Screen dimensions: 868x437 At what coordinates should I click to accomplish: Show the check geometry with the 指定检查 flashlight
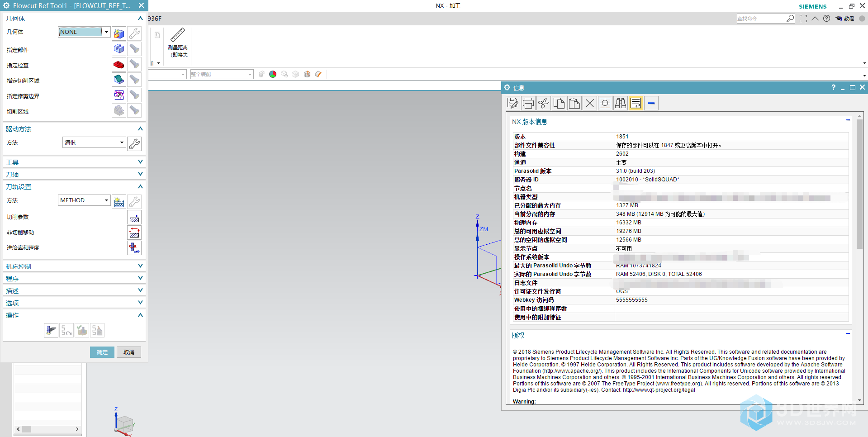134,64
